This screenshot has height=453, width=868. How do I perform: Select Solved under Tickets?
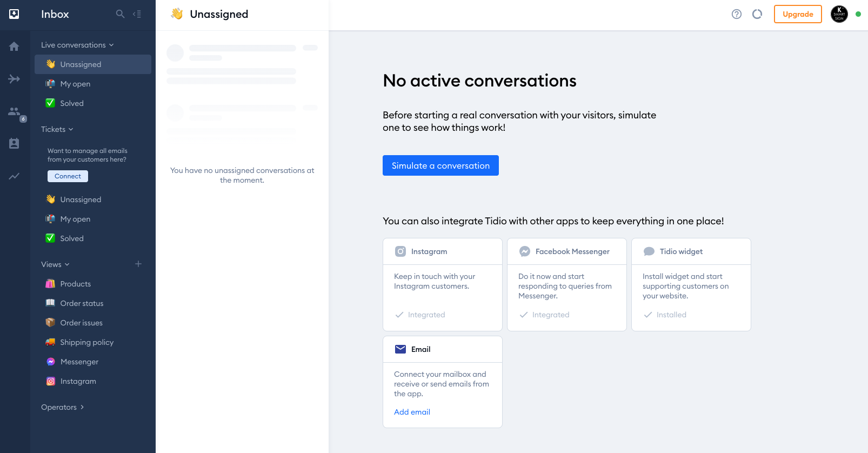coord(93,238)
